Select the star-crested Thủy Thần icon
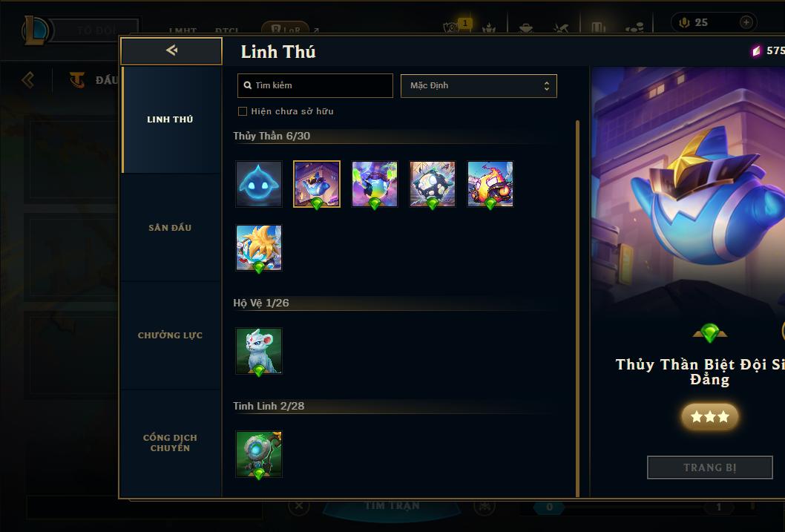Screen dimensions: 785x532 pos(259,248)
